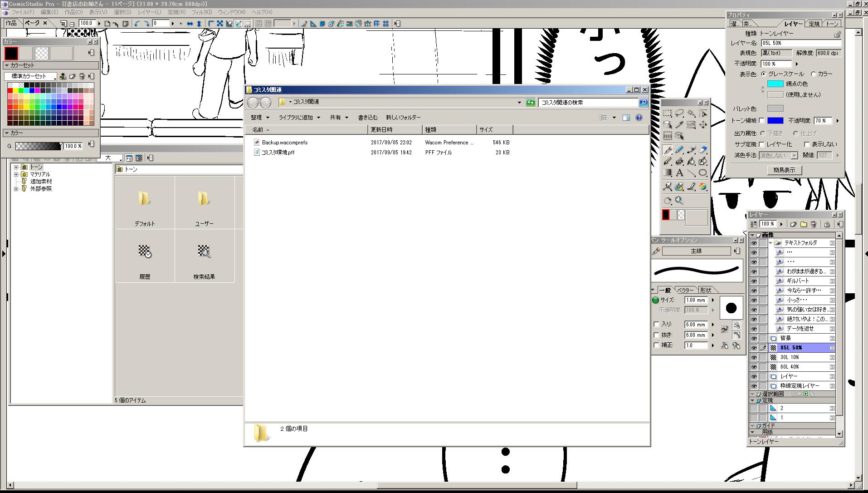Pick the Lasso selection tool

[x=679, y=113]
